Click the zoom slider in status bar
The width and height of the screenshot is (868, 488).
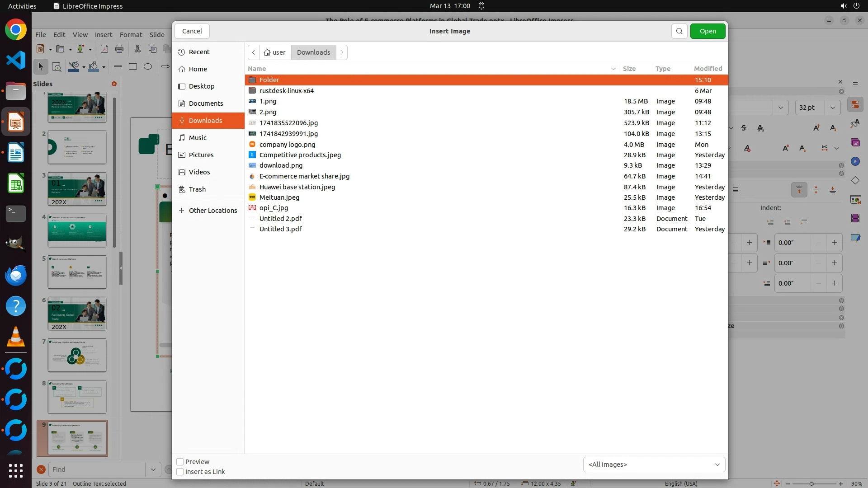click(811, 483)
